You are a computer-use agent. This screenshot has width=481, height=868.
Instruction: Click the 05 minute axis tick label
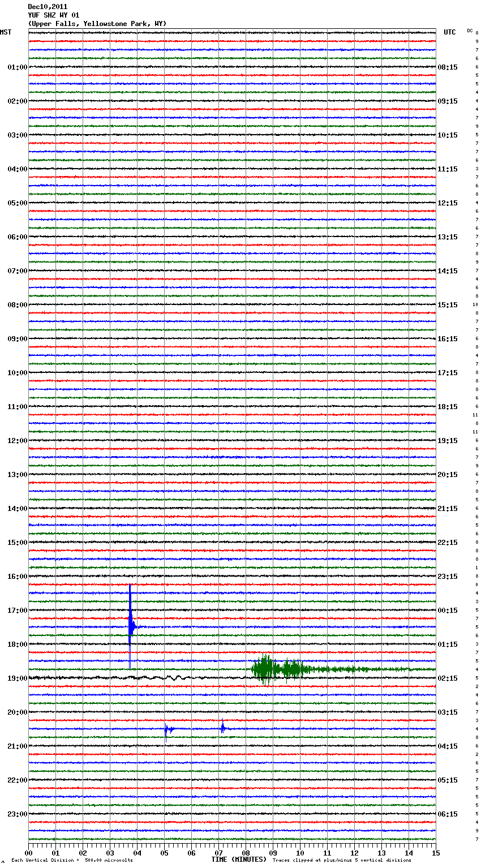pyautogui.click(x=164, y=853)
